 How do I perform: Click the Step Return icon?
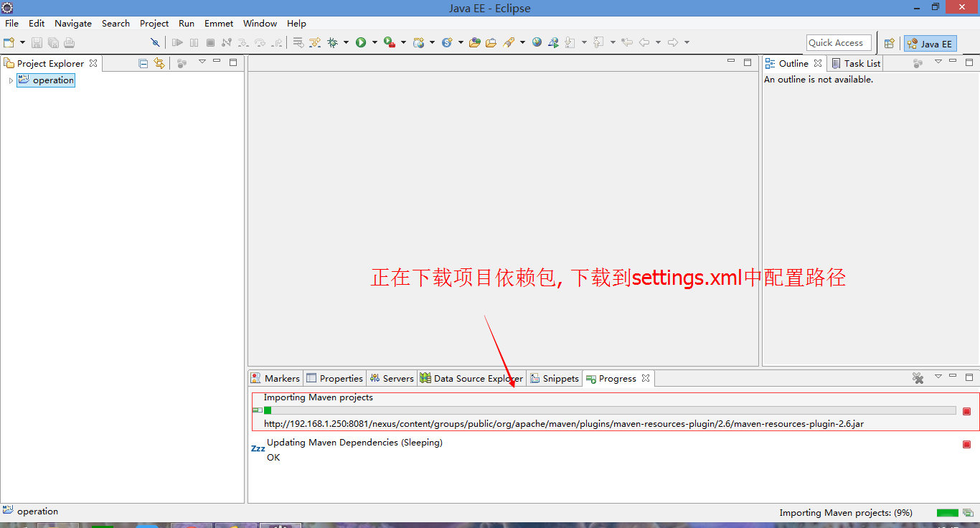point(276,43)
